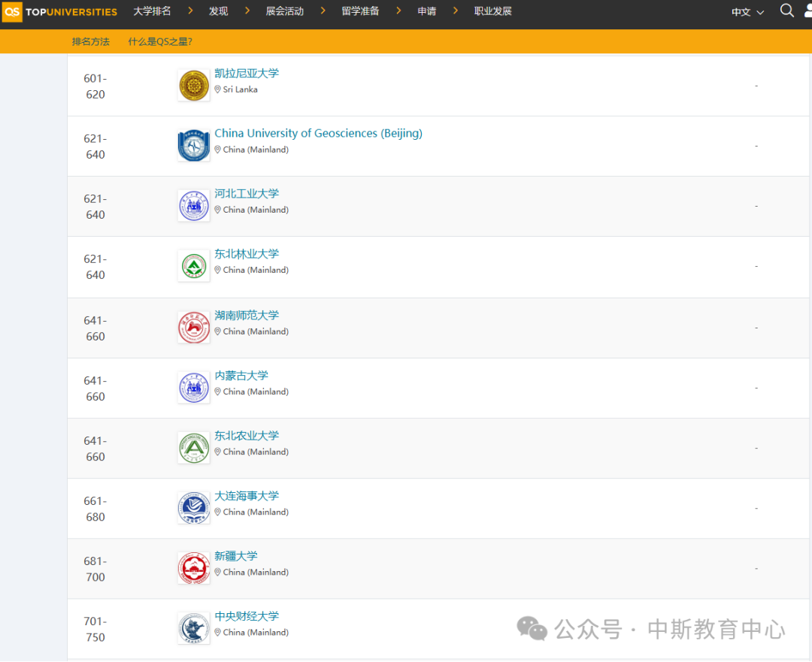Select the 701-750 rank text
The width and height of the screenshot is (812, 662).
95,629
